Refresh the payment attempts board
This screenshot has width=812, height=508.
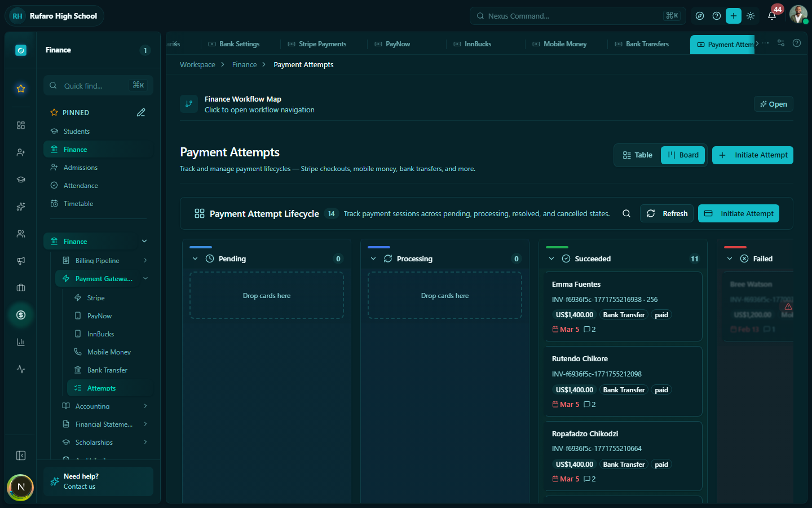tap(667, 213)
